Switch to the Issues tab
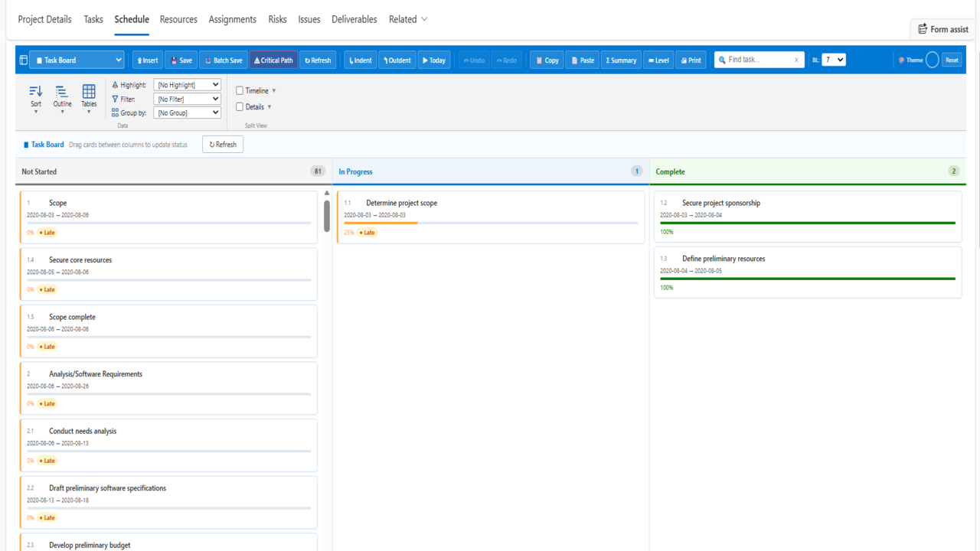The height and width of the screenshot is (551, 980). [309, 19]
